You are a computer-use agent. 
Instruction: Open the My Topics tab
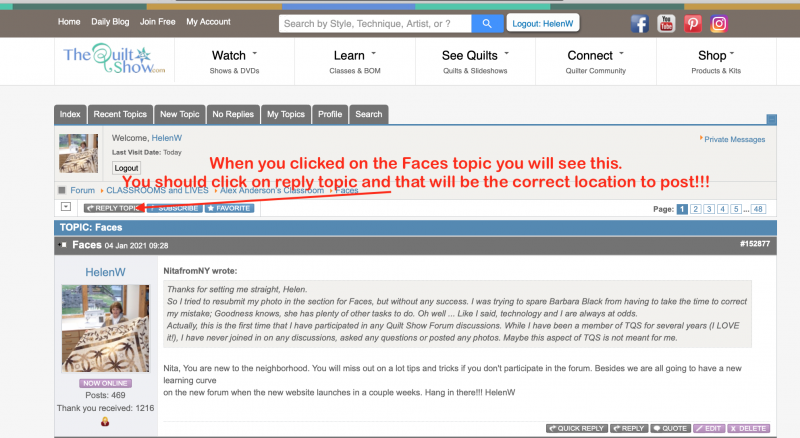[x=285, y=114]
